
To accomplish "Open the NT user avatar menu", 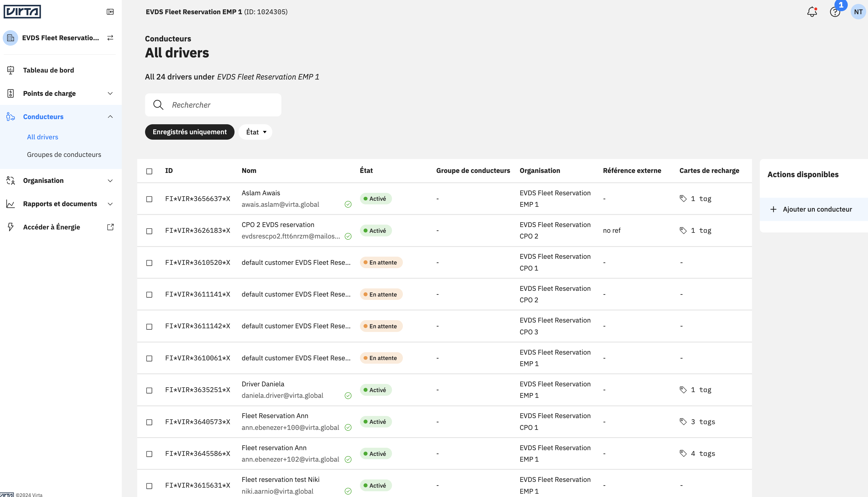I will point(858,12).
